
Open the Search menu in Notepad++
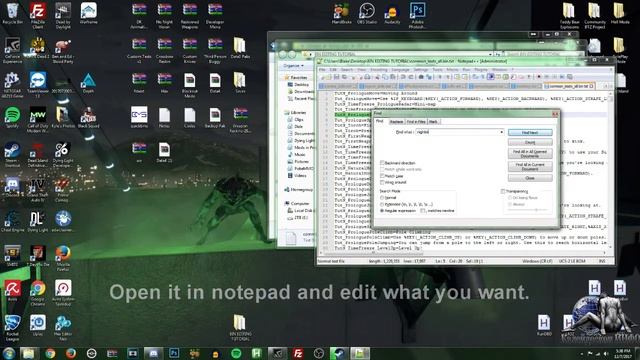coord(346,70)
